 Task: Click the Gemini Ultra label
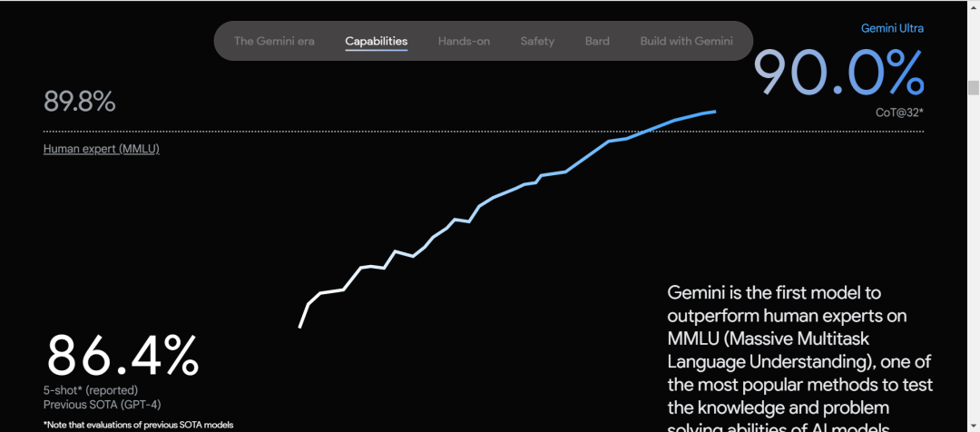[x=892, y=28]
